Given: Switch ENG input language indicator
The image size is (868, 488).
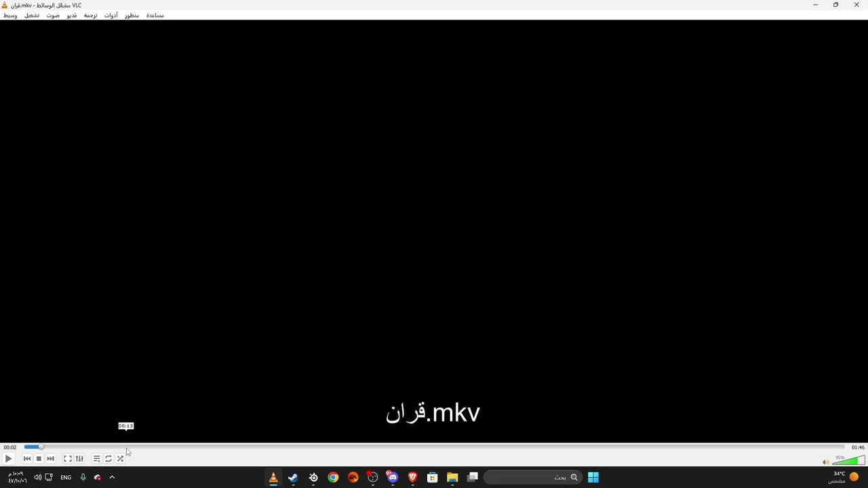Looking at the screenshot, I should 66,477.
